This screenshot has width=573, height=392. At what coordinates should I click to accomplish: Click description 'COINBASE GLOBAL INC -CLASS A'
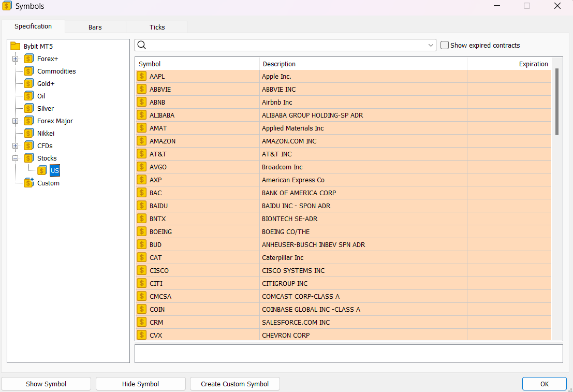[311, 309]
